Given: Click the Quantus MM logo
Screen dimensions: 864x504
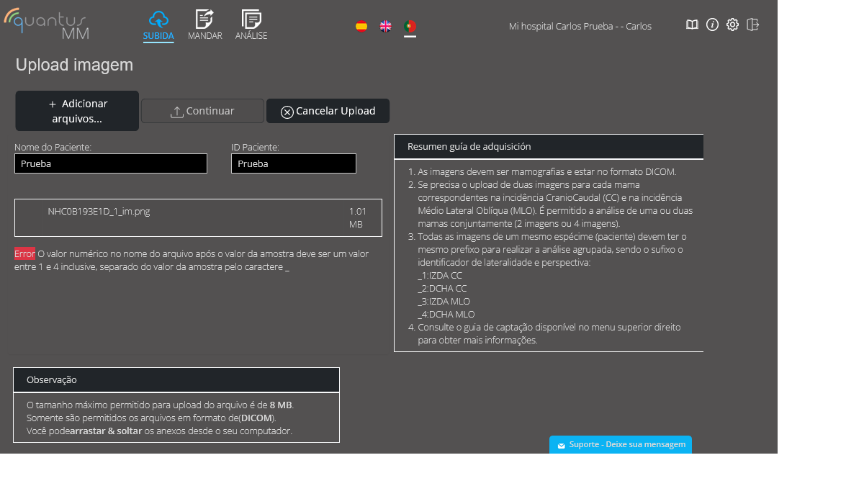Looking at the screenshot, I should point(47,24).
